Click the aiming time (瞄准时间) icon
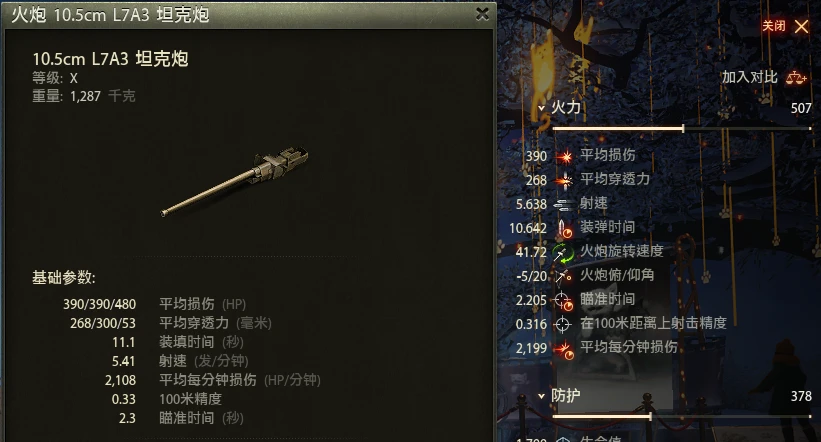Viewport: 821px width, 442px height. coord(564,301)
